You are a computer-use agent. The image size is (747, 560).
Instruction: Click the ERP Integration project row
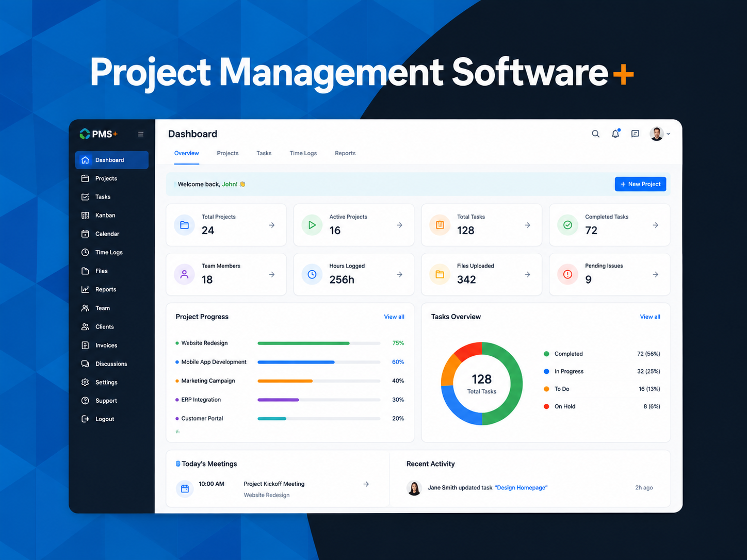290,400
